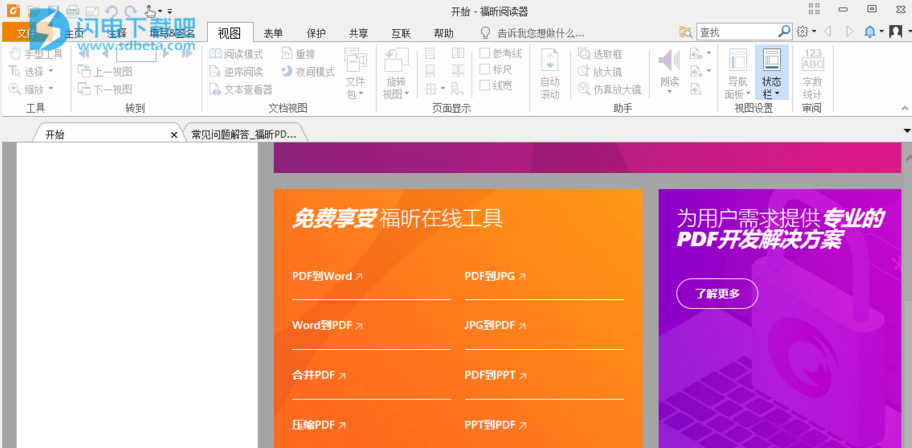Select the 放大镜 loupe tool
912x448 pixels.
pyautogui.click(x=600, y=72)
